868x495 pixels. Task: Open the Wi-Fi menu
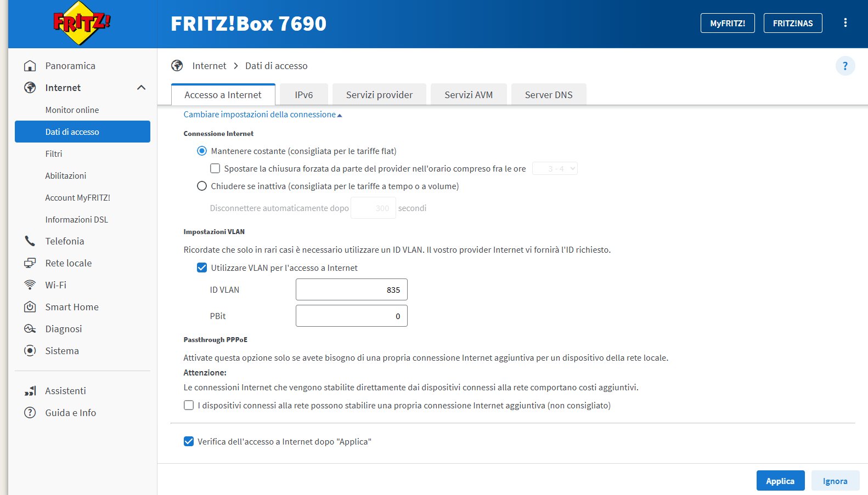pos(55,285)
